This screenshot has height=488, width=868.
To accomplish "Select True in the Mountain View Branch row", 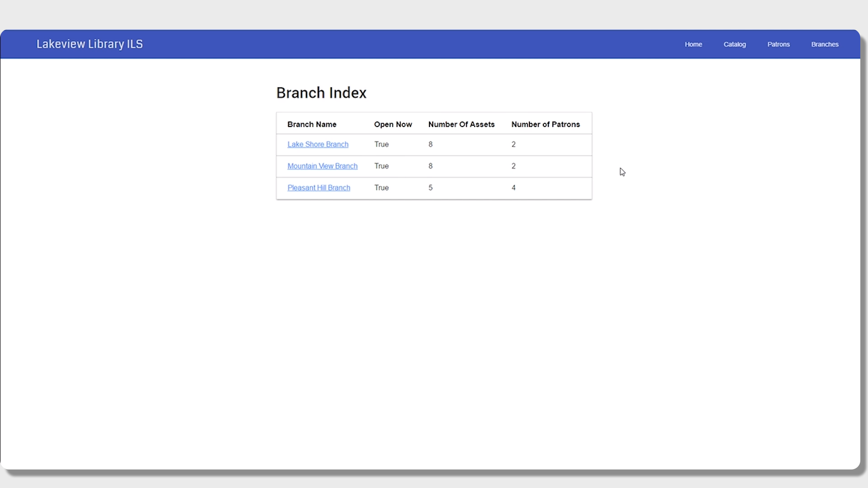I will point(382,166).
